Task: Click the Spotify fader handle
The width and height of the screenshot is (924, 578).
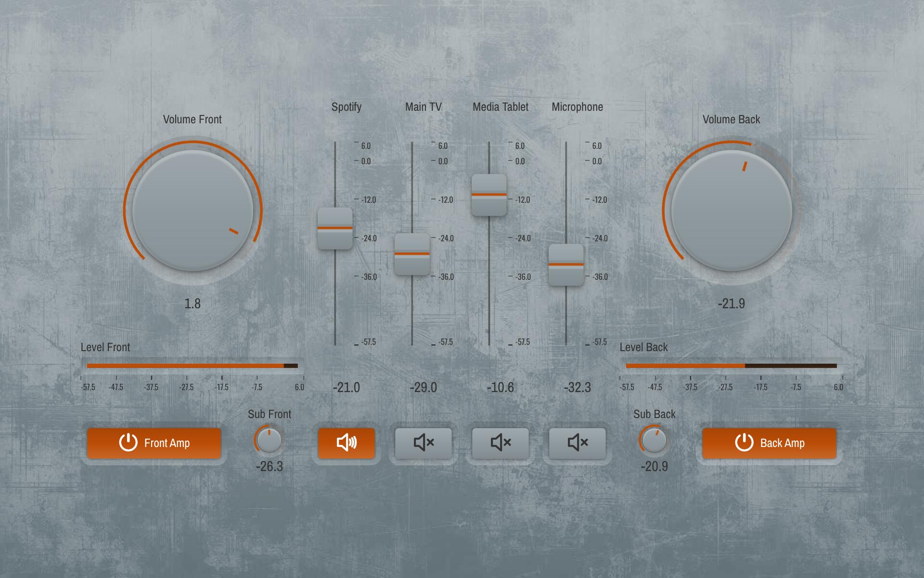Action: coord(335,228)
